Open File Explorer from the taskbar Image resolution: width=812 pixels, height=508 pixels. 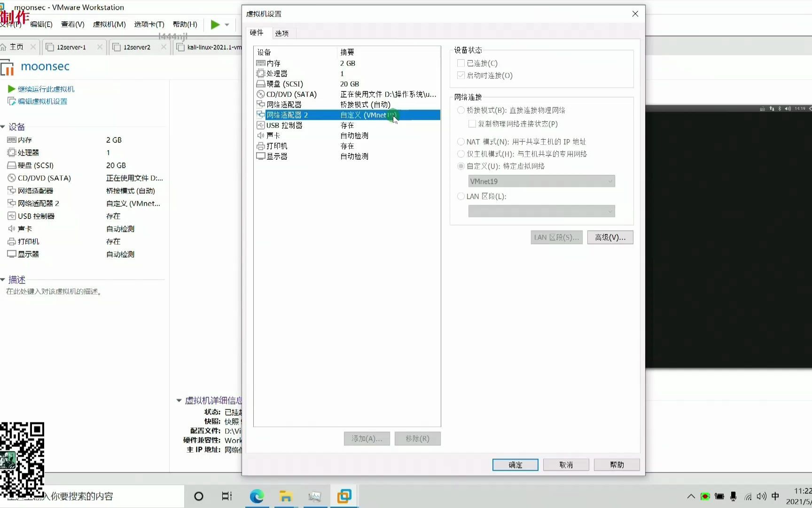[286, 496]
